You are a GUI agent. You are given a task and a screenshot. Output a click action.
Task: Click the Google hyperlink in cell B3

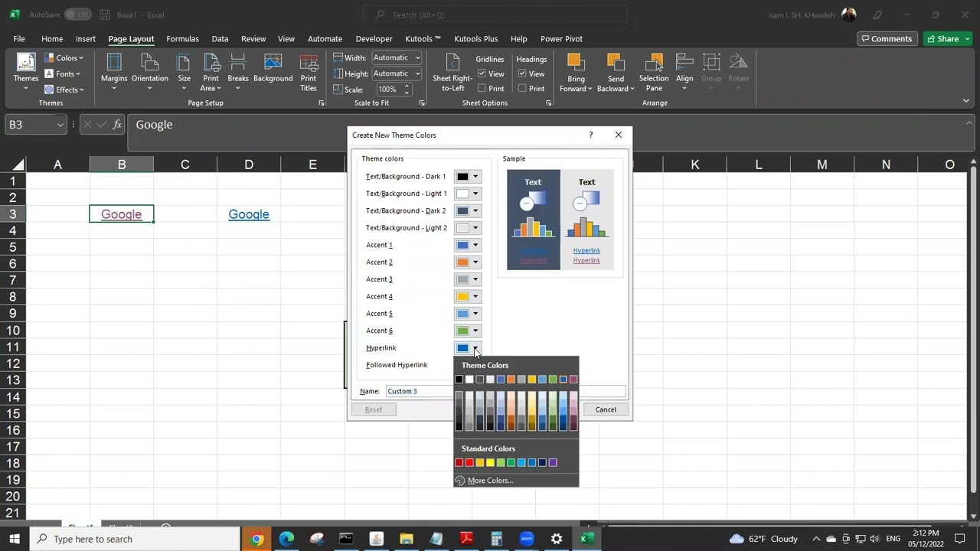(x=121, y=214)
